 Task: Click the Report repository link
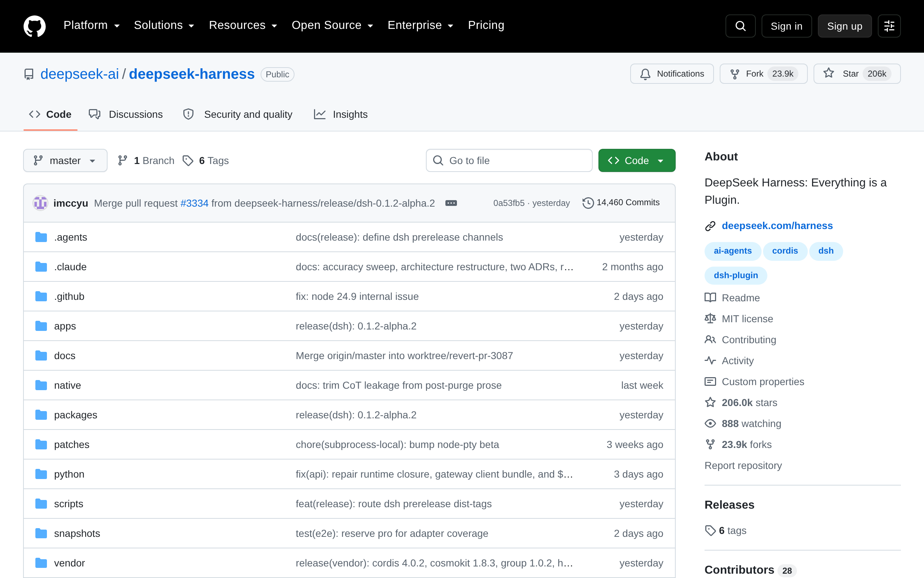pyautogui.click(x=743, y=465)
